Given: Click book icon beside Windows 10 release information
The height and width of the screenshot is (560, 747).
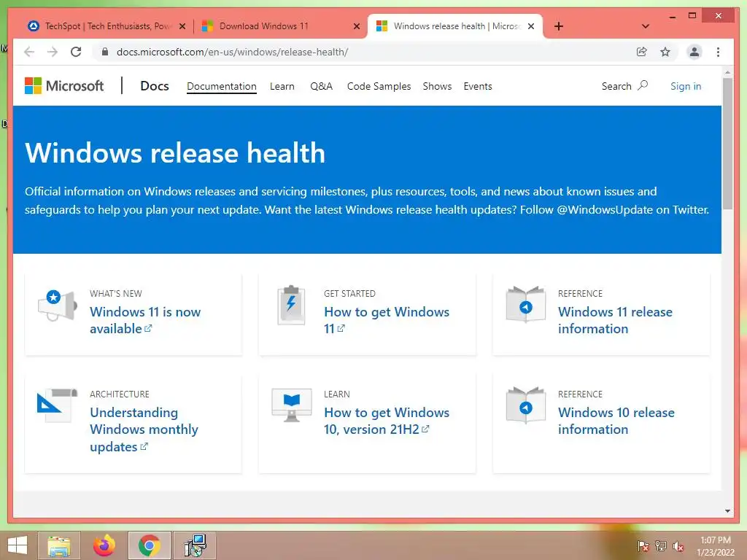Looking at the screenshot, I should point(525,405).
